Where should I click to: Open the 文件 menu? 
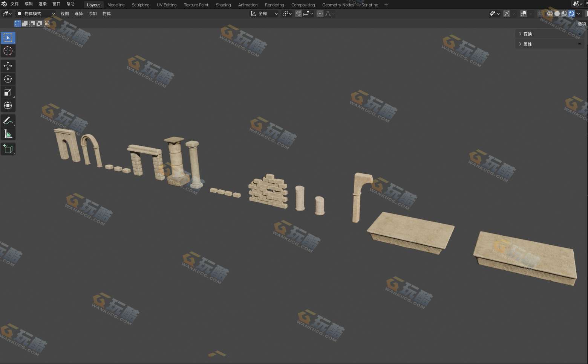[x=15, y=4]
